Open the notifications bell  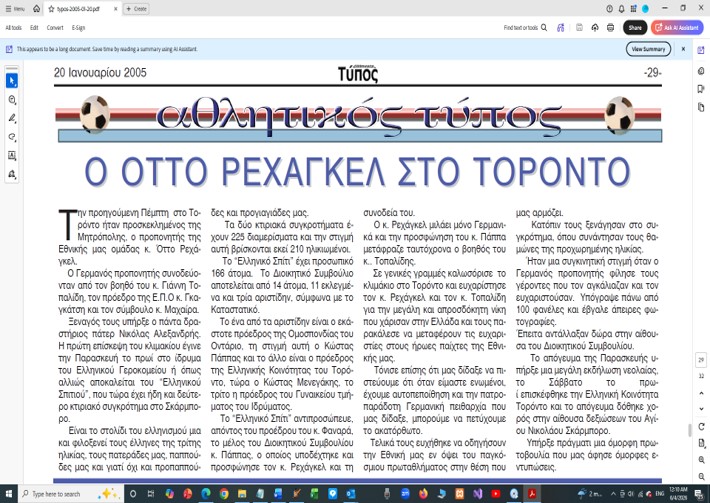point(622,9)
